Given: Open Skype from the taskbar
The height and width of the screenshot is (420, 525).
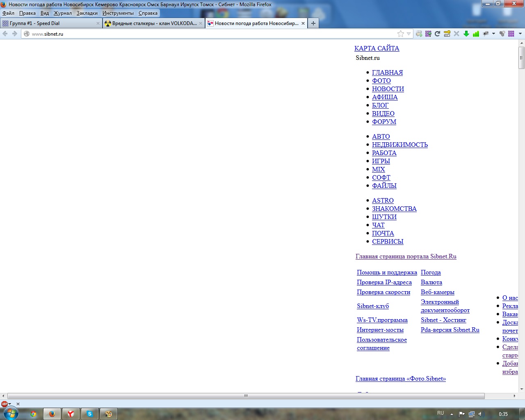Looking at the screenshot, I should tap(90, 414).
